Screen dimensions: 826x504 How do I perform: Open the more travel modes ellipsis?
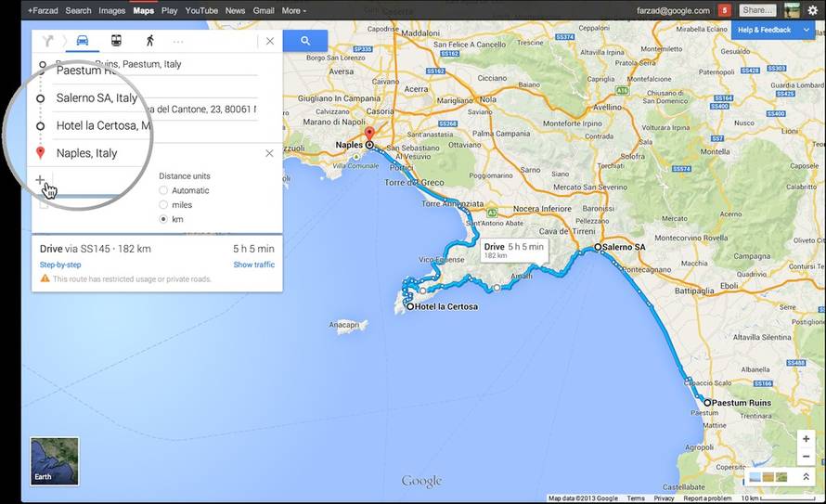tap(178, 41)
